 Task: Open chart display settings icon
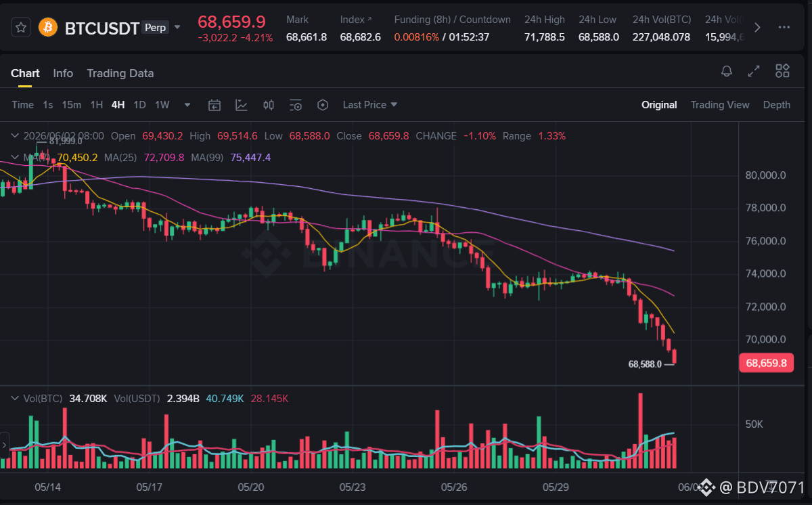(x=296, y=105)
